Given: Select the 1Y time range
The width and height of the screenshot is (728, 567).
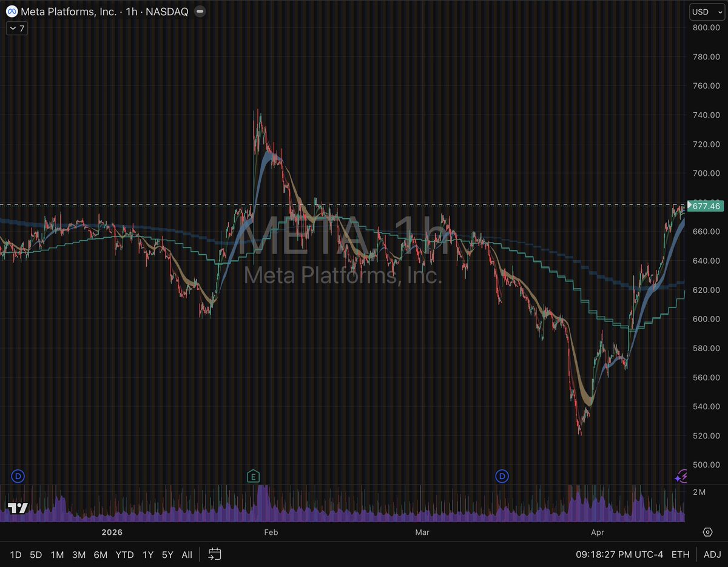Looking at the screenshot, I should 147,554.
